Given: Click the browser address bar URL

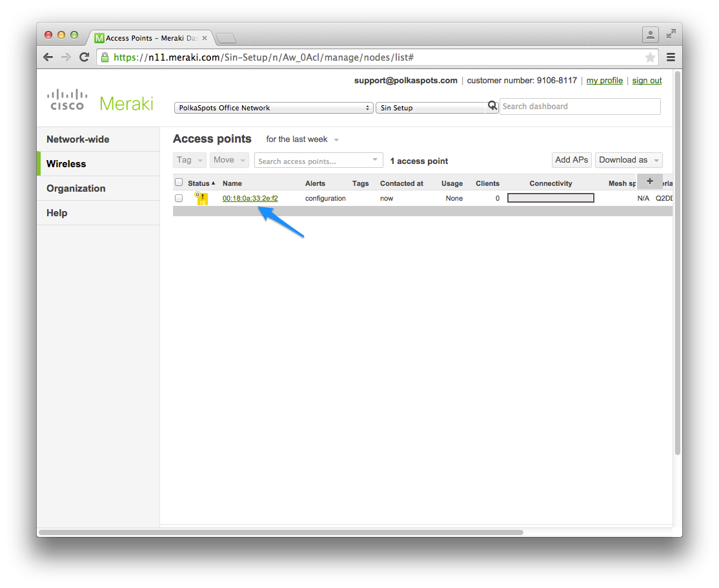Looking at the screenshot, I should pyautogui.click(x=264, y=57).
